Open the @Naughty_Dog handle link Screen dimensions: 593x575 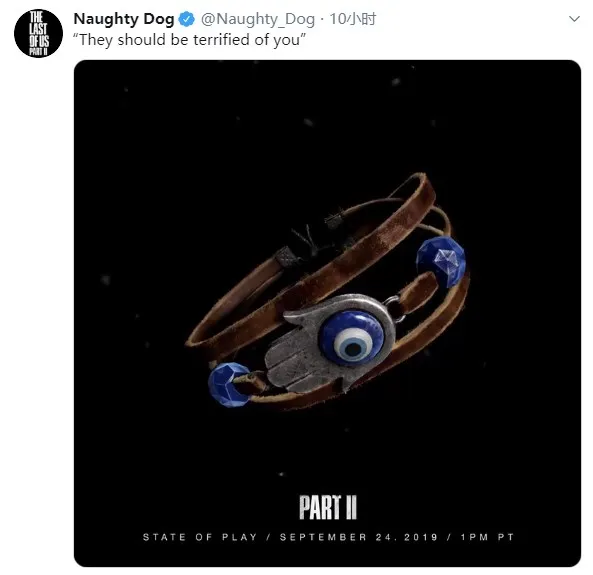[258, 19]
